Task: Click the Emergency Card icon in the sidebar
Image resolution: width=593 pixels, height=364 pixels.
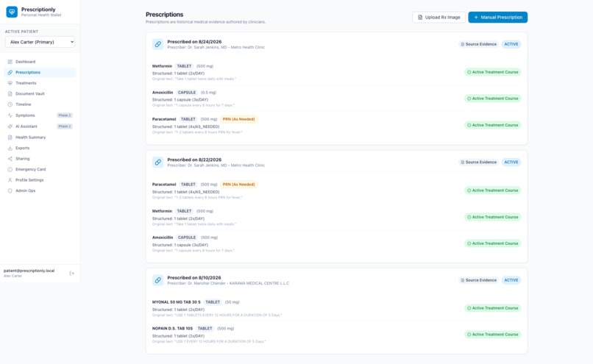Action: click(10, 169)
